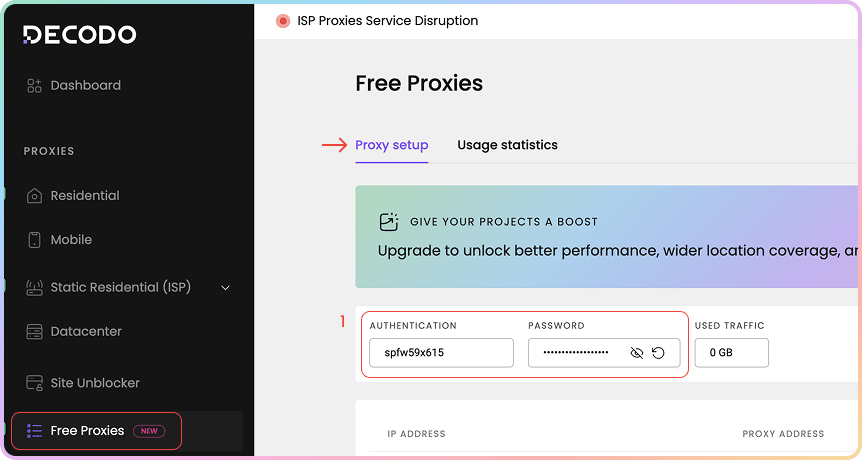
Task: Click the PROXIES section label in sidebar
Action: 48,151
